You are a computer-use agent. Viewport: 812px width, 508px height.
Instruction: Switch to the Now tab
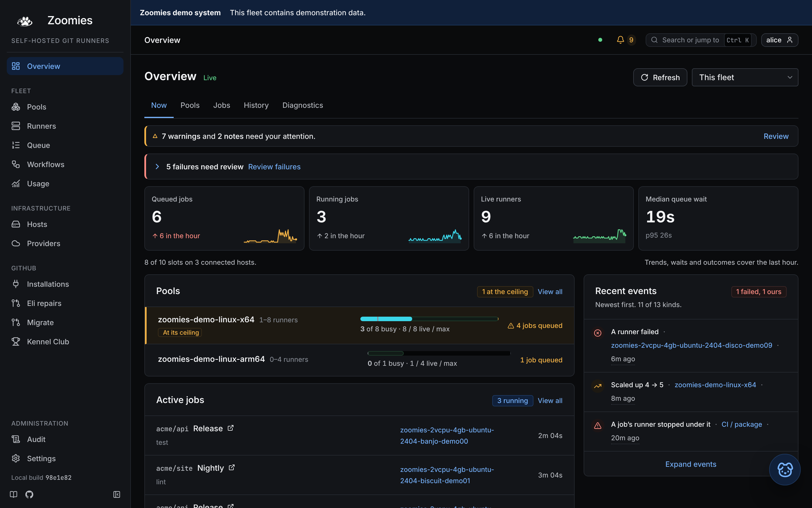(x=159, y=105)
